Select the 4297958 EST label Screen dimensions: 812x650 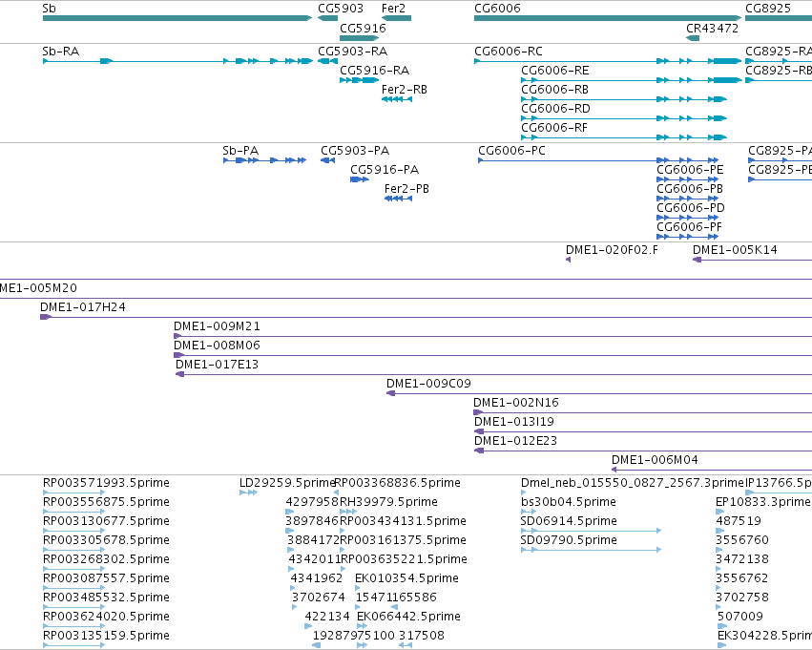pos(312,502)
